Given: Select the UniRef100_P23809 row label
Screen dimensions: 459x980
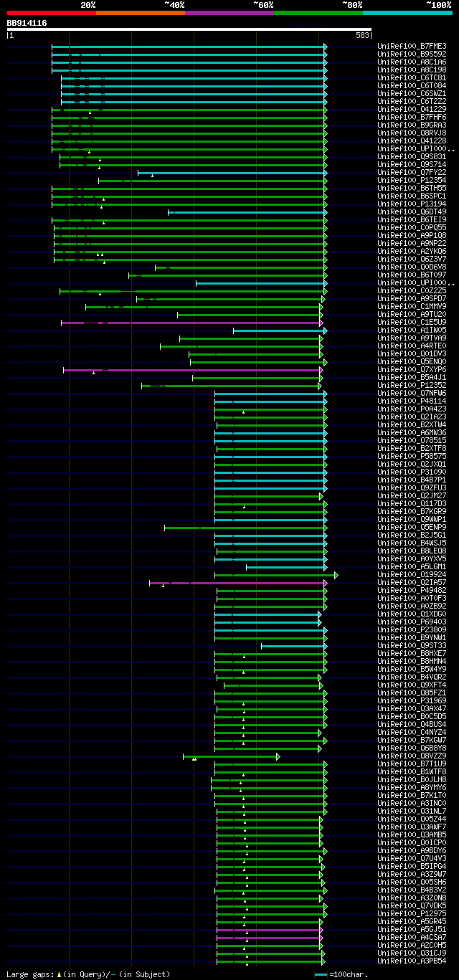Looking at the screenshot, I should [412, 630].
